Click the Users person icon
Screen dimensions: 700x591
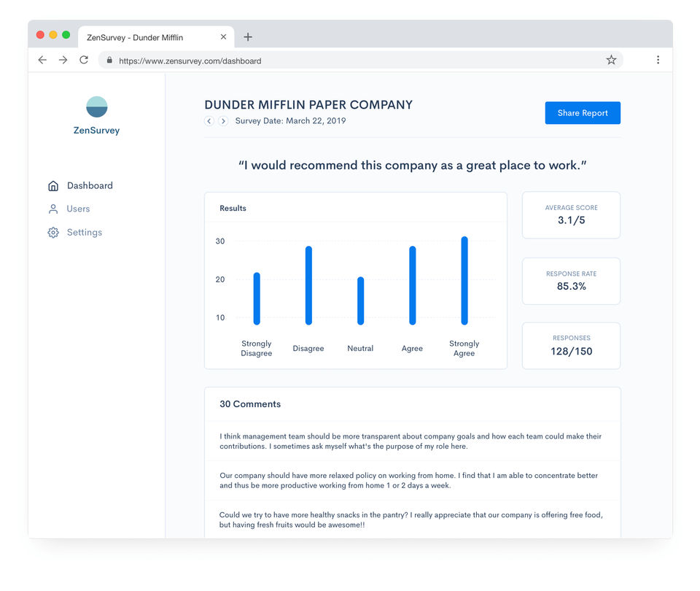(53, 209)
